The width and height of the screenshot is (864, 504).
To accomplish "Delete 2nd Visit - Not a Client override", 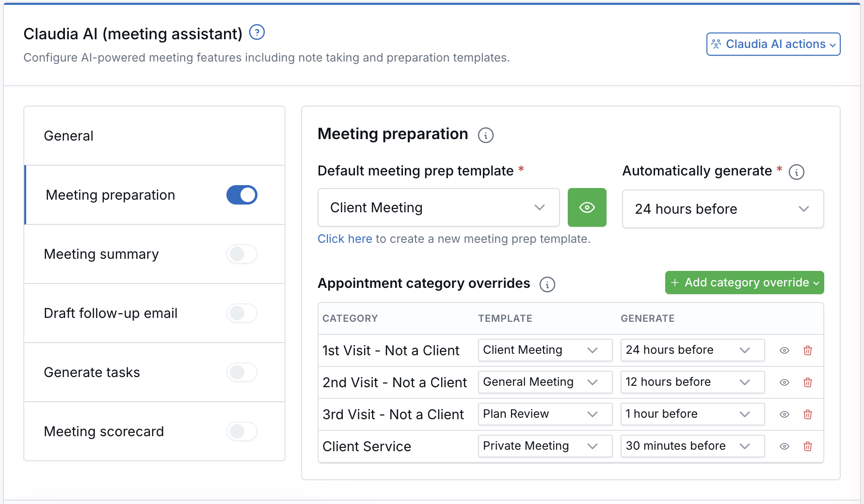I will 808,382.
